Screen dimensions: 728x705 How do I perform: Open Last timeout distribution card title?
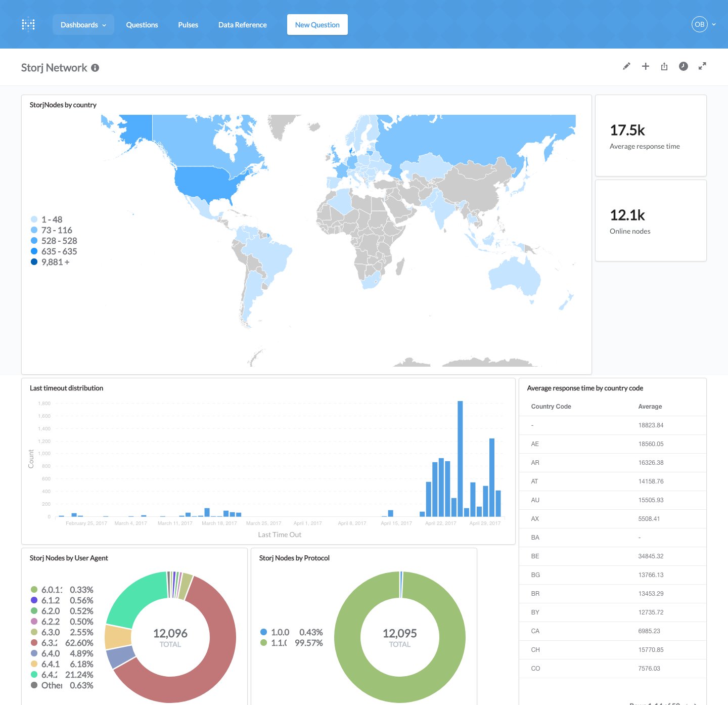click(x=67, y=388)
